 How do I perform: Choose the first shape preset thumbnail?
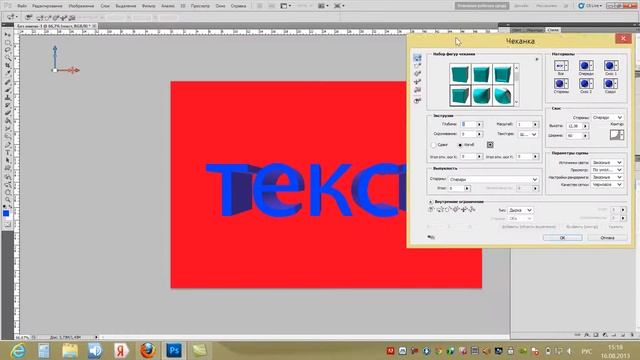coord(460,74)
